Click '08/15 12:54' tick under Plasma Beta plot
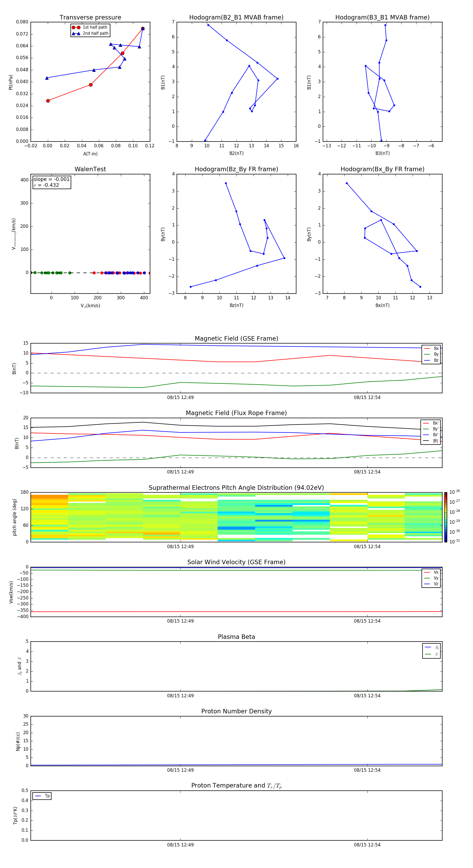The image size is (473, 868). [367, 696]
